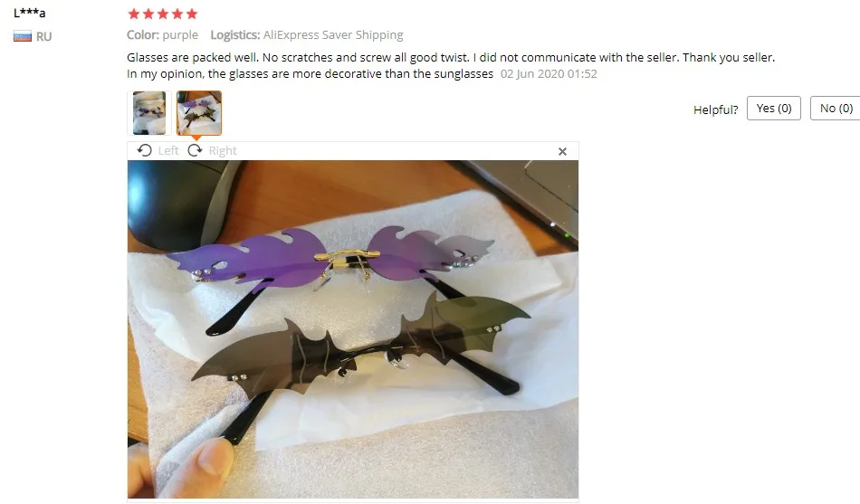860x504 pixels.
Task: Click the Right rotate label
Action: [223, 151]
